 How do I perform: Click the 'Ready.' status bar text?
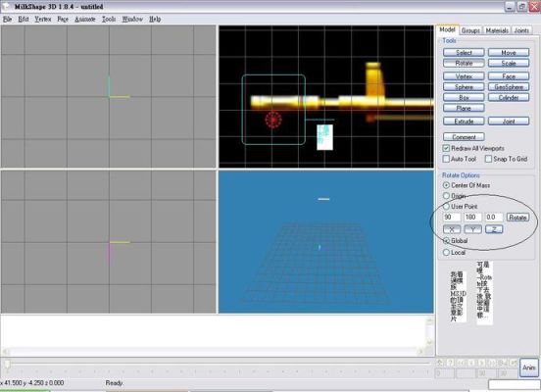click(115, 382)
